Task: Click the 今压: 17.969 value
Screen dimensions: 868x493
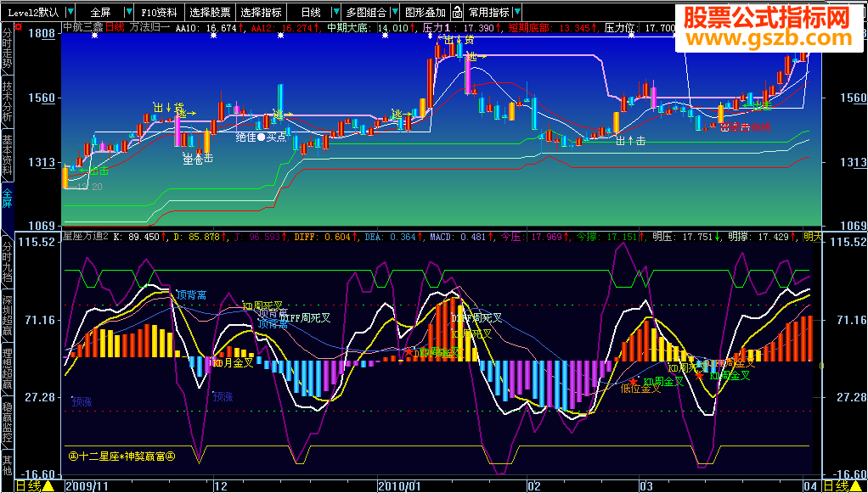Action: [533, 237]
